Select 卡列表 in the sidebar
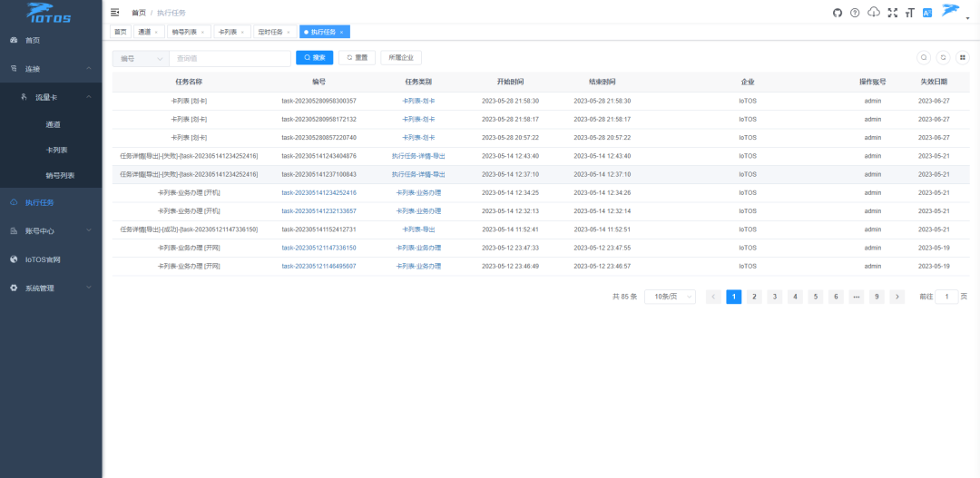This screenshot has height=478, width=980. tap(59, 150)
